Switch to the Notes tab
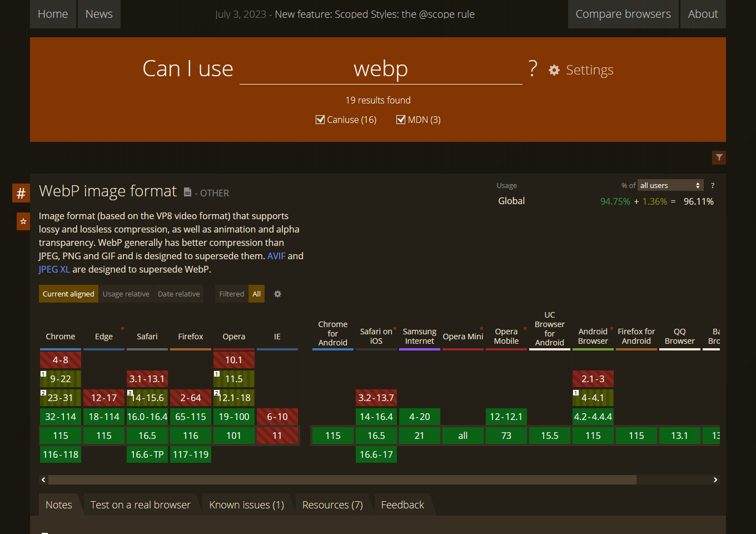Screen dimensions: 756x534 point(59,505)
